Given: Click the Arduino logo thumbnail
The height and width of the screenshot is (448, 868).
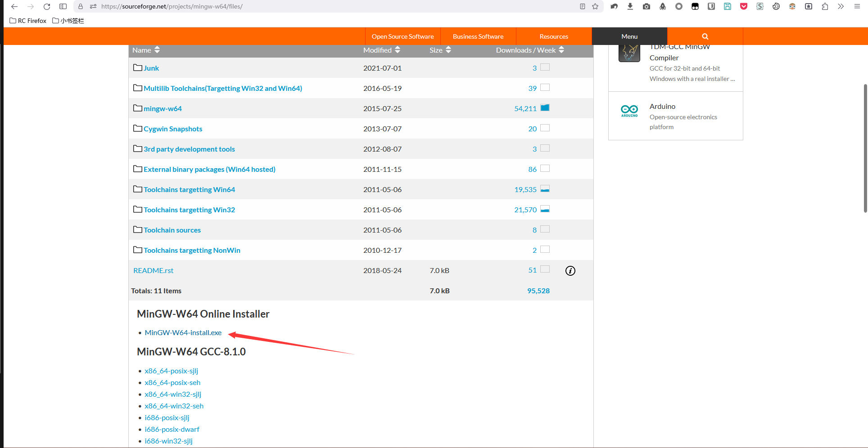Looking at the screenshot, I should coord(629,111).
